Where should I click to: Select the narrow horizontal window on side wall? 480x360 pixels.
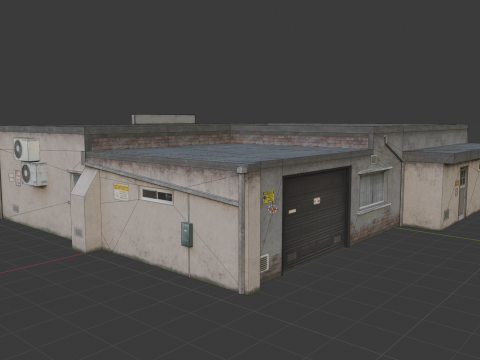click(x=157, y=195)
